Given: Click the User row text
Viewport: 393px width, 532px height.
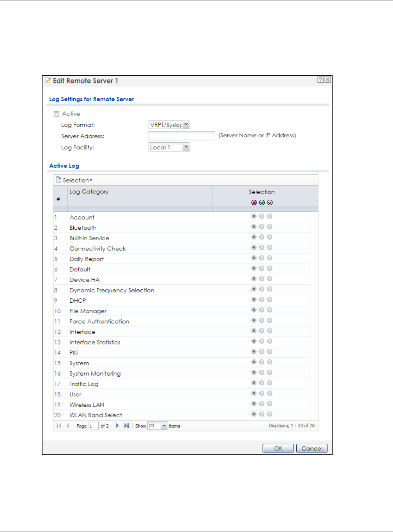Looking at the screenshot, I should point(75,394).
